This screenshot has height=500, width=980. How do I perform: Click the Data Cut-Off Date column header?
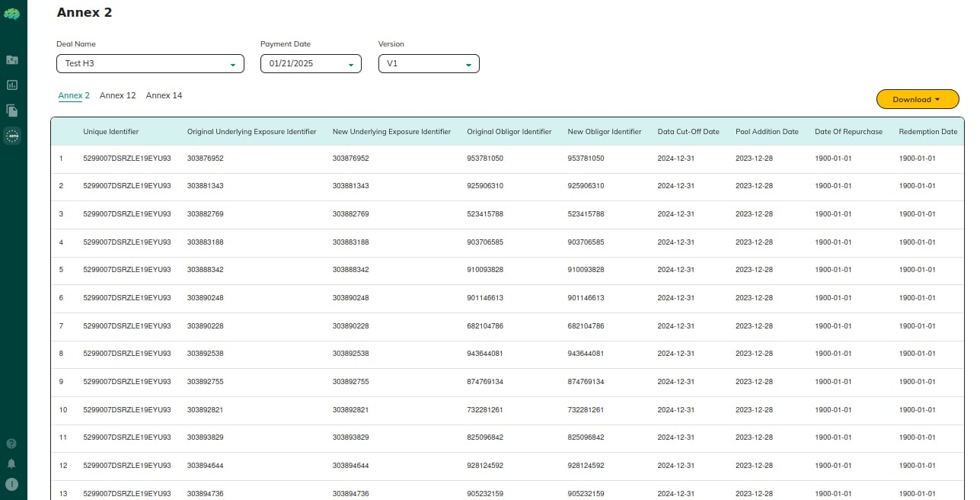coord(688,132)
